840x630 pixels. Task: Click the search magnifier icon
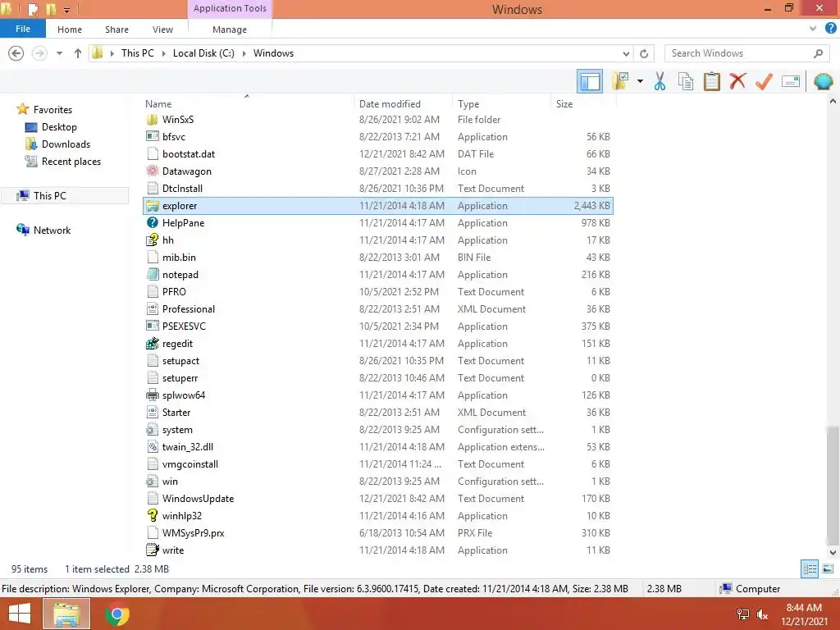tap(818, 53)
